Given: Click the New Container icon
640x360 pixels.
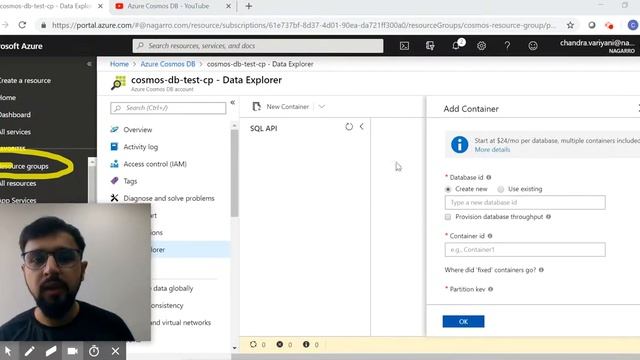Looking at the screenshot, I should [256, 107].
